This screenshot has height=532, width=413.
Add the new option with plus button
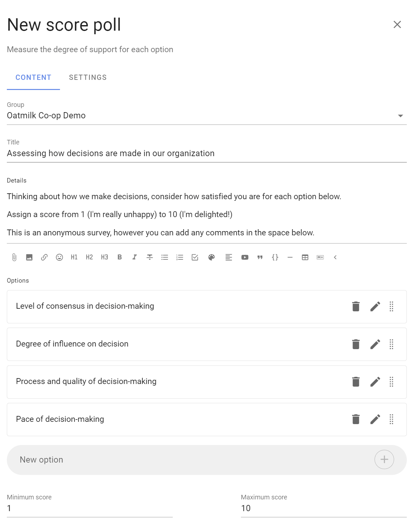coord(384,460)
